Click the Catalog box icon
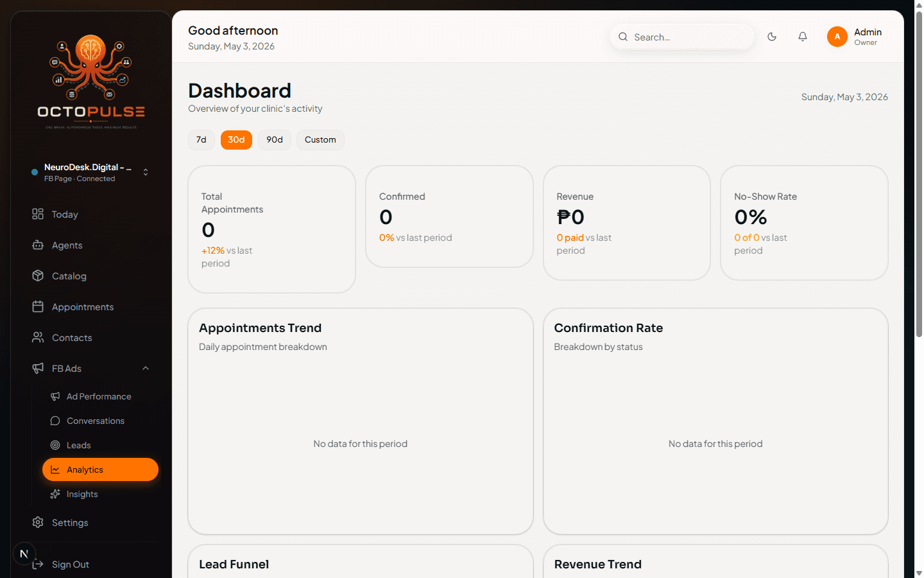 pyautogui.click(x=38, y=276)
